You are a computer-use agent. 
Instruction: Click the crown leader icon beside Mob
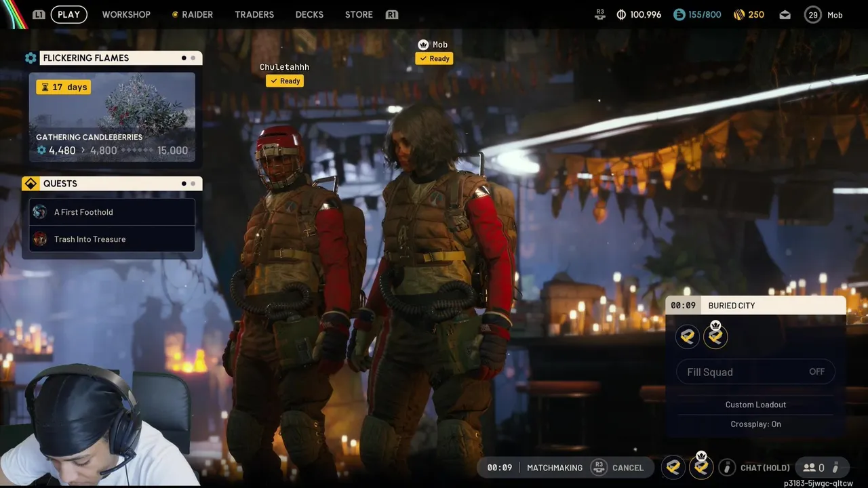pyautogui.click(x=424, y=45)
